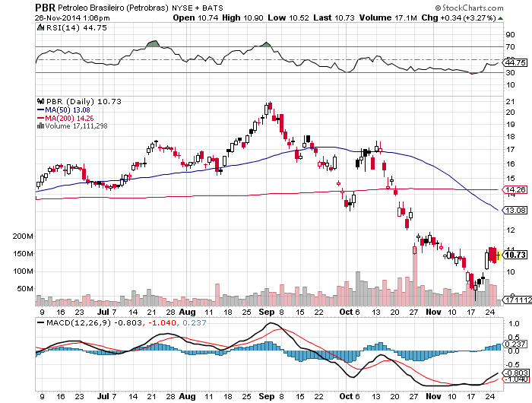Click the volume bars icon in legend

40,126
